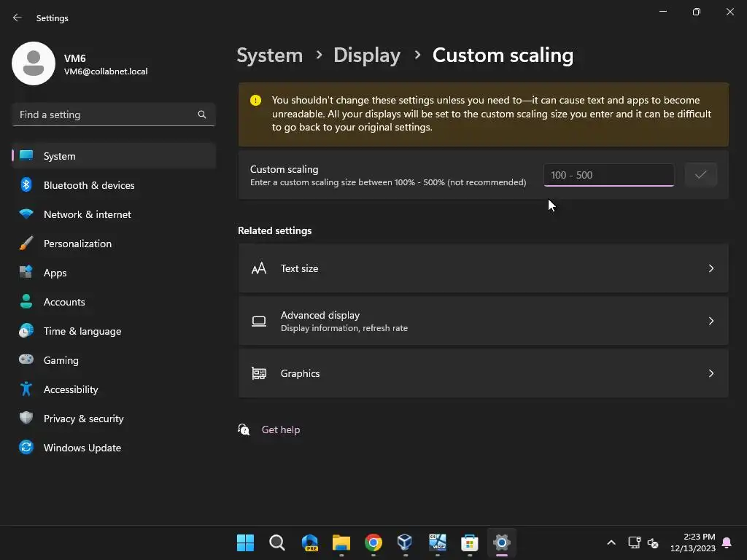Open Google Chrome from the taskbar

coord(373,542)
